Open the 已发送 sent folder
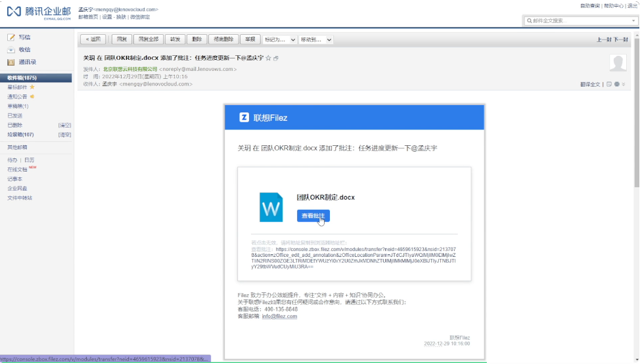The image size is (642, 364). 14,116
